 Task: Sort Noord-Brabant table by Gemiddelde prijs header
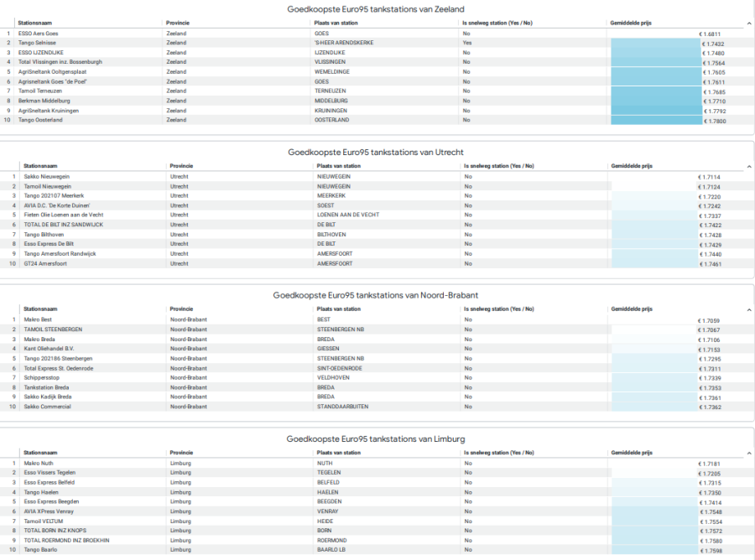point(632,309)
